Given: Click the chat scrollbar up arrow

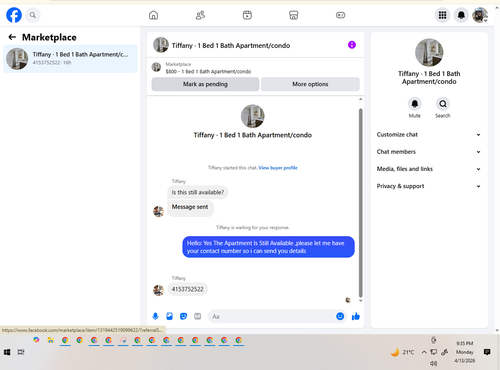Looking at the screenshot, I should [360, 99].
